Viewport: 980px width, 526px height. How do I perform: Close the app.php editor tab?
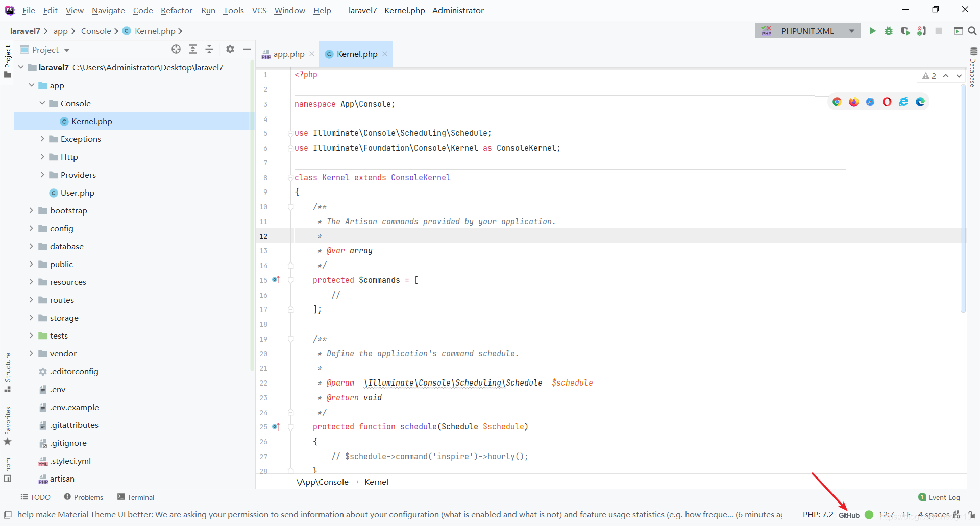coord(312,54)
